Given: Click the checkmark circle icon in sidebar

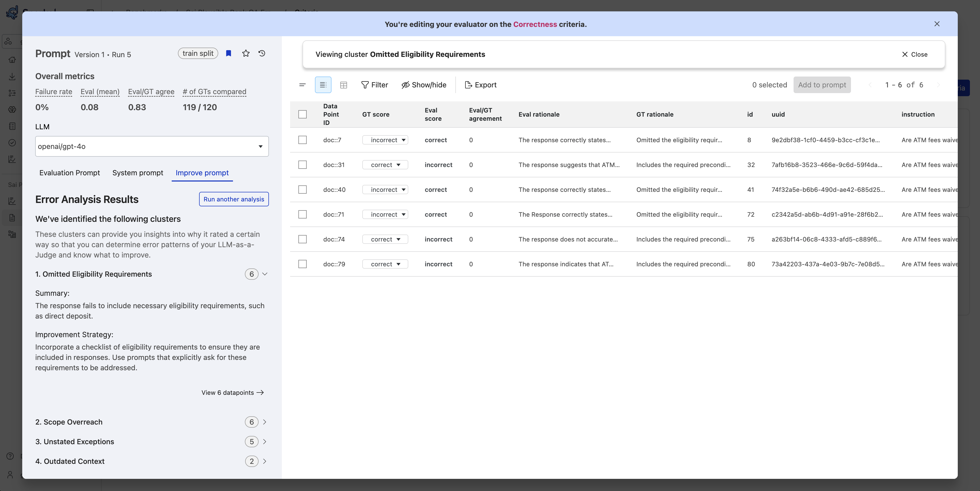Looking at the screenshot, I should 12,143.
